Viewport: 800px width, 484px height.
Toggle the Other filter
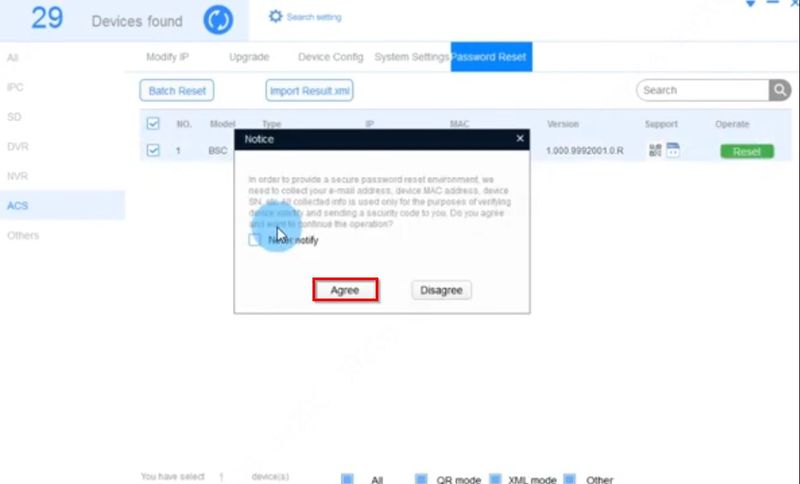(569, 479)
